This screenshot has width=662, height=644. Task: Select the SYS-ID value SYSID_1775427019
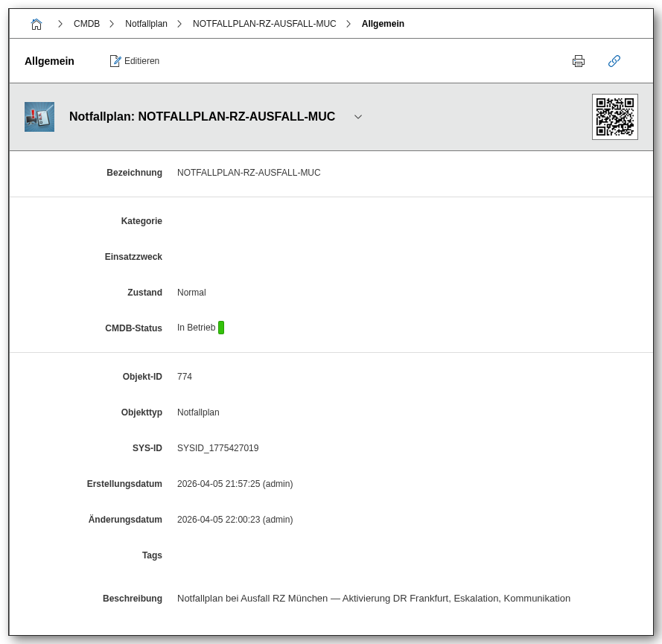click(x=217, y=448)
